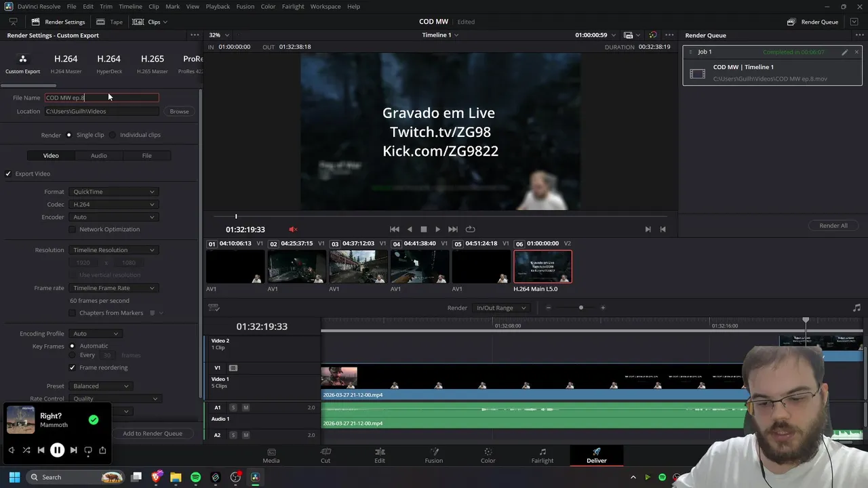The image size is (868, 488).
Task: Select Automatic key frames option
Action: [72, 346]
